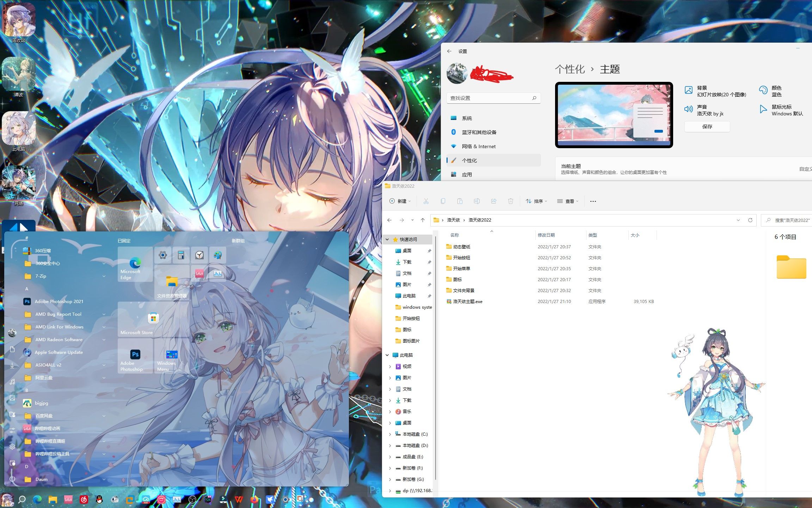Click the refresh icon in Explorer address bar
Screen dimensions: 812x508
(750, 220)
